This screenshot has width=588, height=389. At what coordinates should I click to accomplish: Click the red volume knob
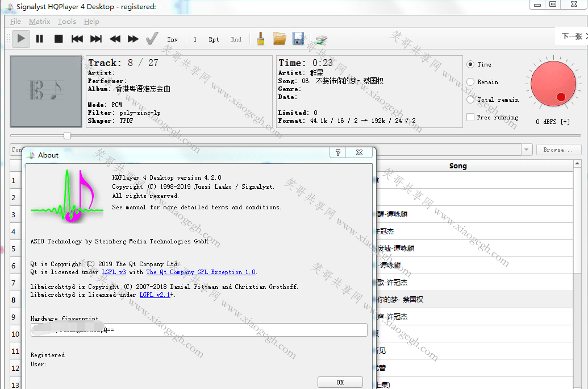(553, 84)
